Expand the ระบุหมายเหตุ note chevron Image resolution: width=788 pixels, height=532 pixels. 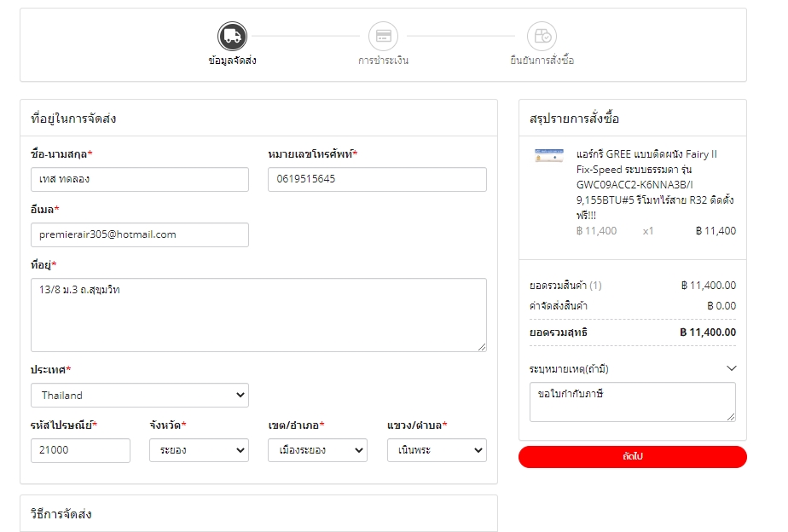(x=731, y=368)
